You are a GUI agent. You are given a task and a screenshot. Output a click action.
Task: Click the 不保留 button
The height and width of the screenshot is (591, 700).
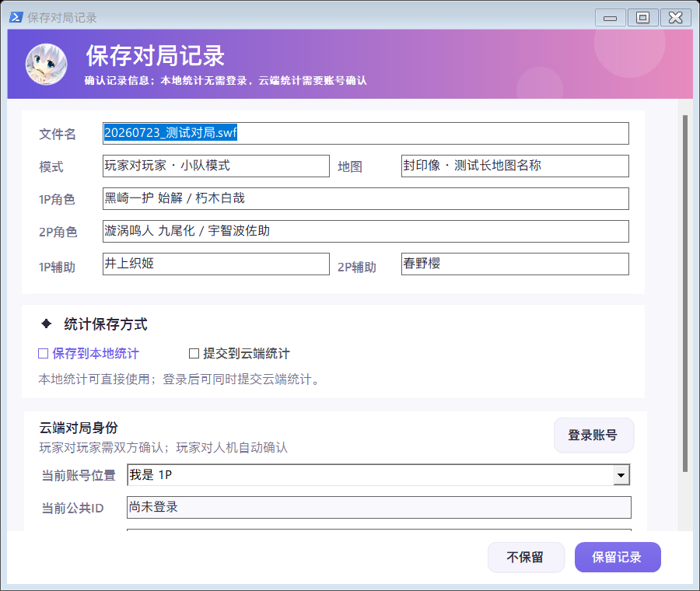pos(526,557)
